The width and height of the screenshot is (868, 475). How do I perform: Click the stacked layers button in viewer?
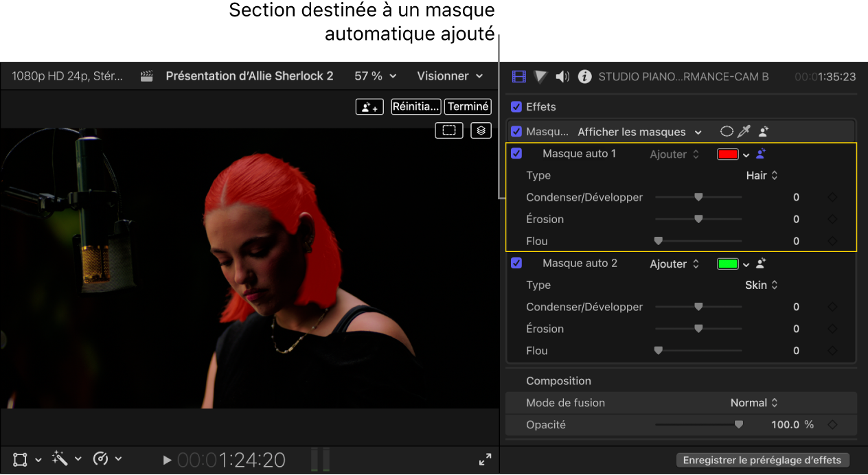point(481,130)
